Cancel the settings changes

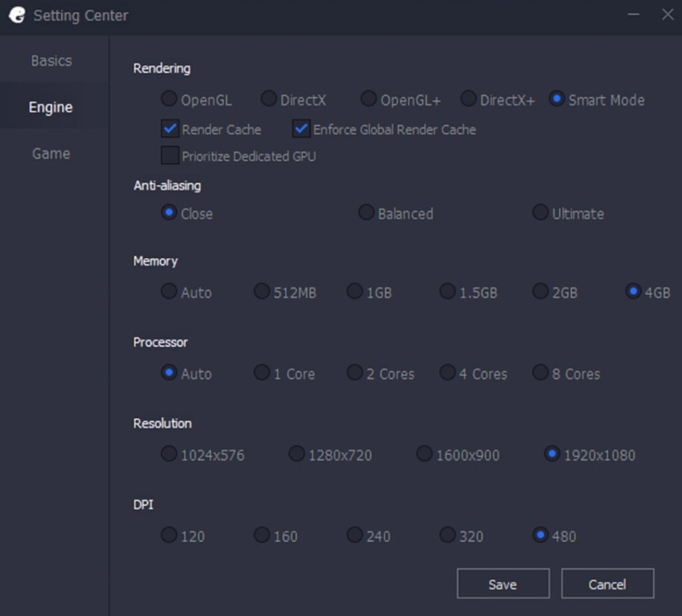coord(607,584)
